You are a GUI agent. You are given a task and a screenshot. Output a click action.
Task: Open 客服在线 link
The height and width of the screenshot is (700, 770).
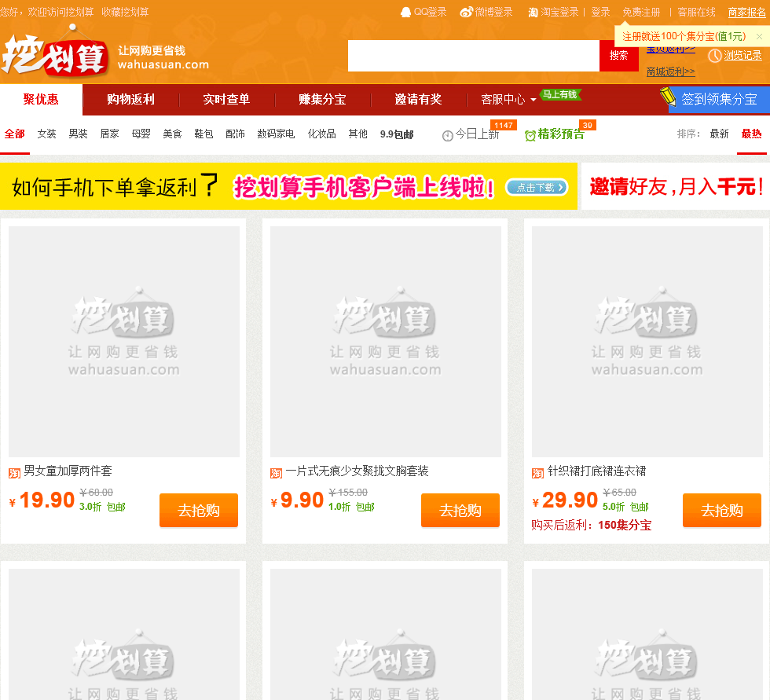696,12
